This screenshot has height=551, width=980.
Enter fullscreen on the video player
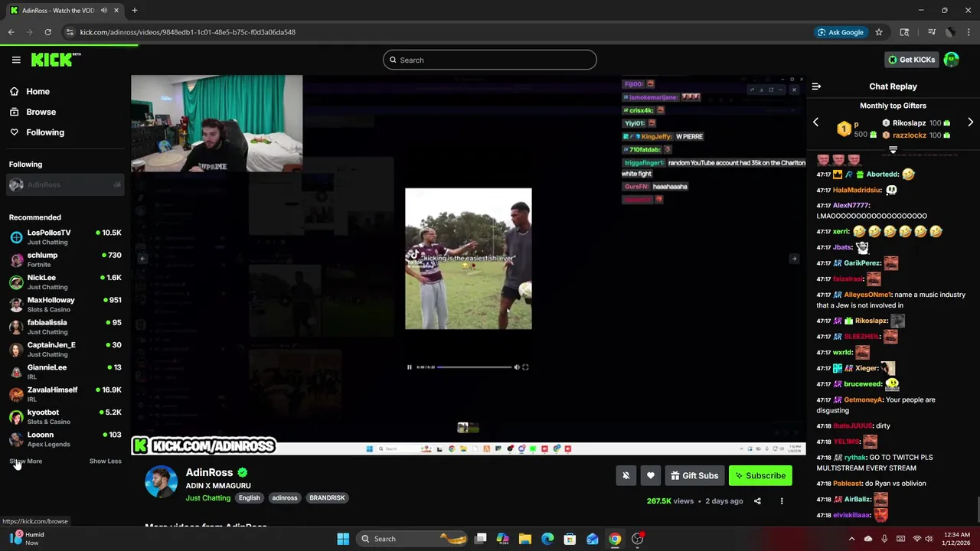coord(525,367)
